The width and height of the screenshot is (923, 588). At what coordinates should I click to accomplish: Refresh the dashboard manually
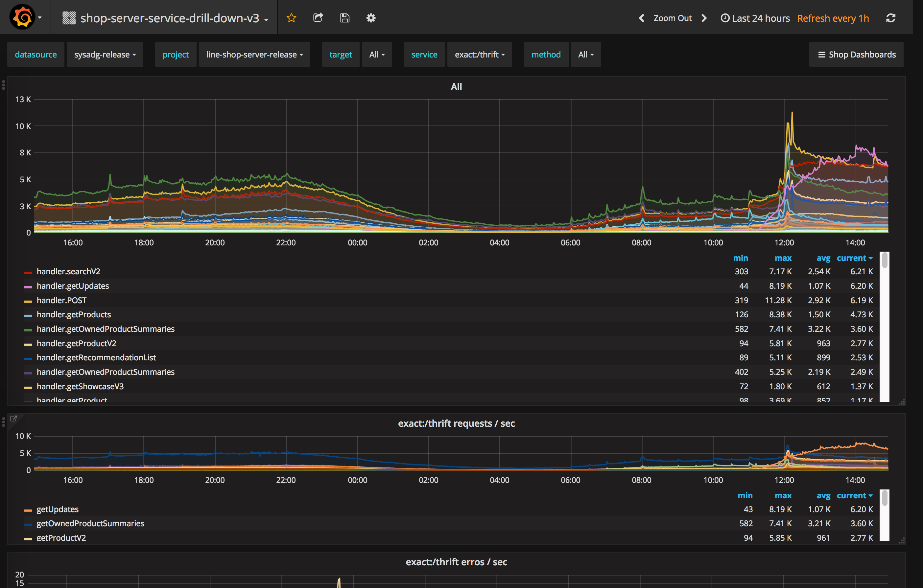(891, 18)
